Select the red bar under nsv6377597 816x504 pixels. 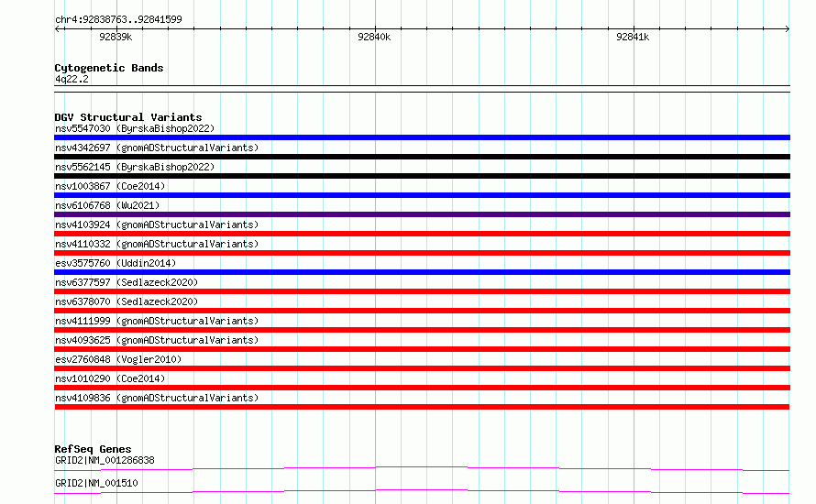(422, 291)
